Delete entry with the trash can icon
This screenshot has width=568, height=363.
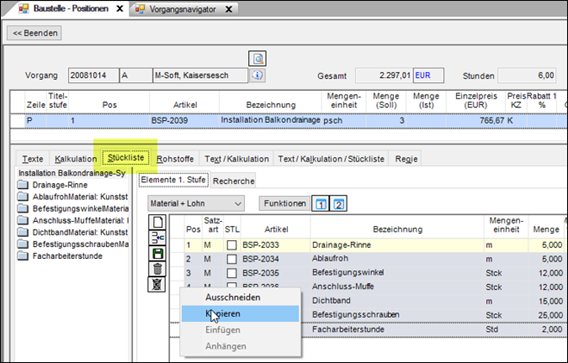tap(157, 269)
